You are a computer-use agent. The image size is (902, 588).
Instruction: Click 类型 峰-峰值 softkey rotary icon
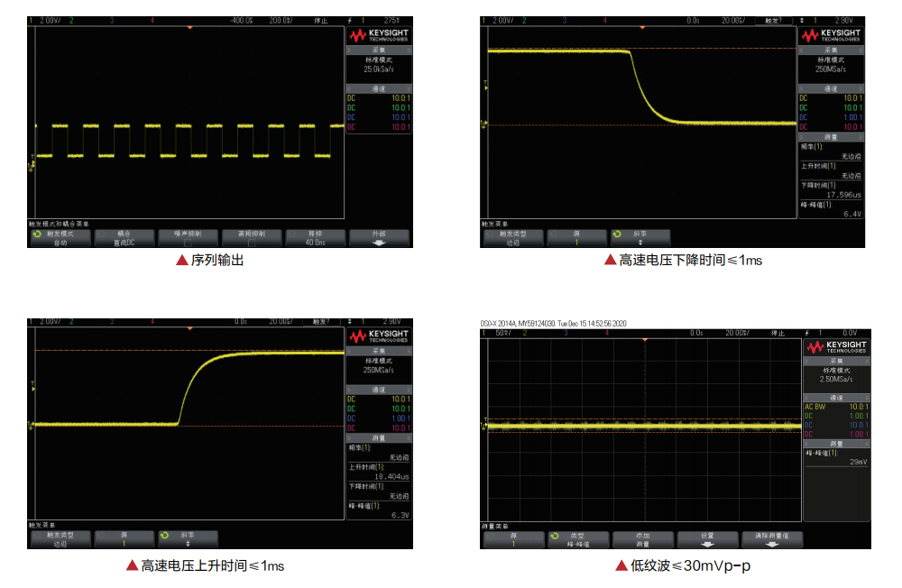pyautogui.click(x=555, y=535)
